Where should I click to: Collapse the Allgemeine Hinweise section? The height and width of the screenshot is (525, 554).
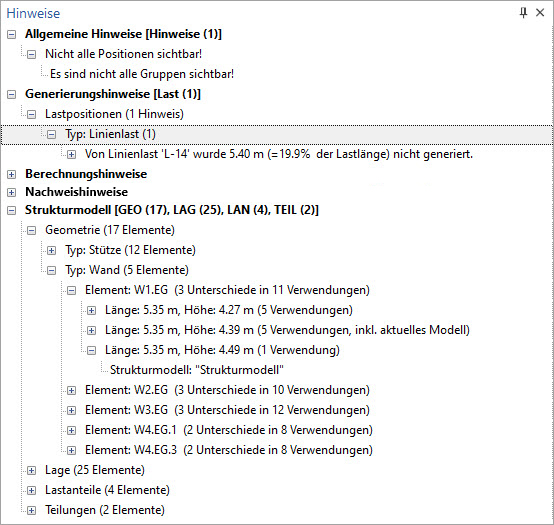12,35
